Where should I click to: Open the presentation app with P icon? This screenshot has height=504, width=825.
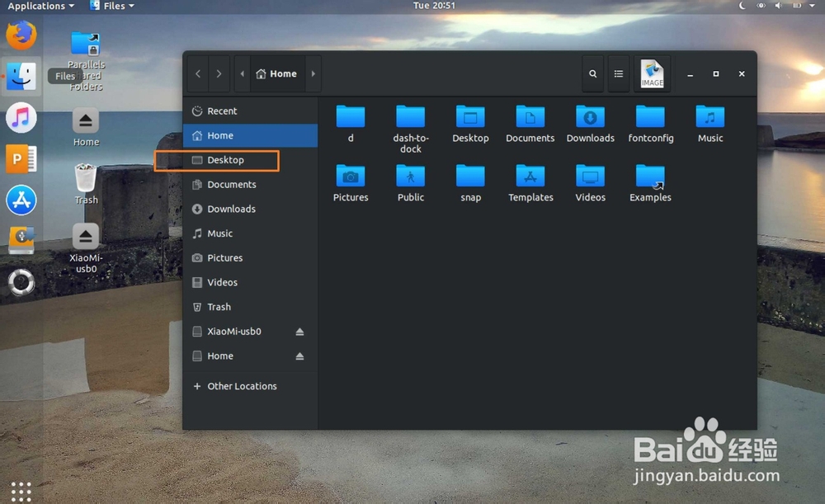[21, 158]
